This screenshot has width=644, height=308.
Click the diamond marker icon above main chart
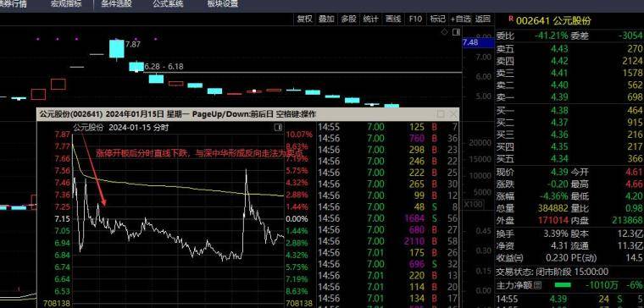coord(444,32)
